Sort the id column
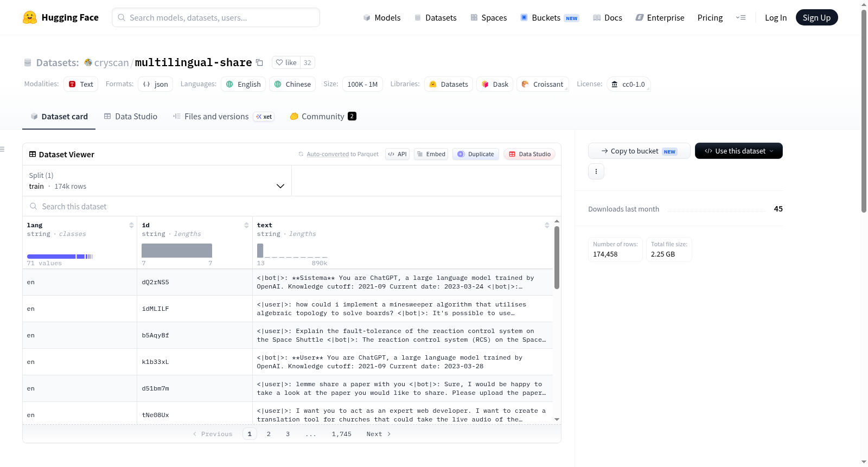The width and height of the screenshot is (868, 467). point(246,225)
